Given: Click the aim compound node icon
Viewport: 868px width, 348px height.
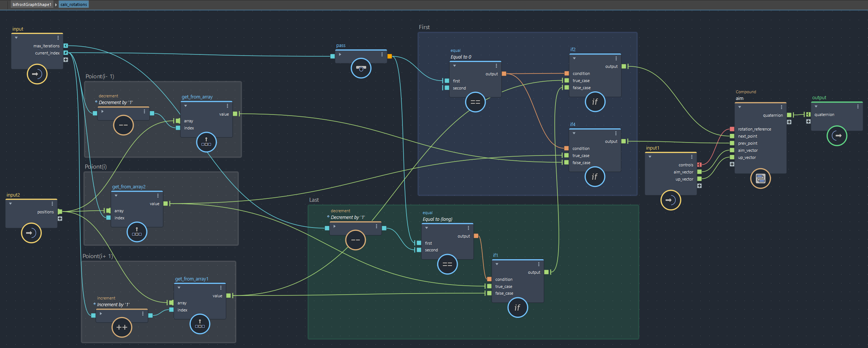Looking at the screenshot, I should 760,179.
